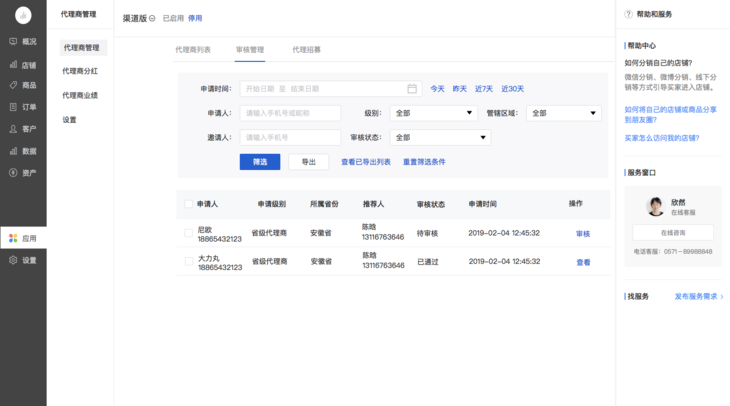Viewport: 730px width, 406px height.
Task: Check the box for applicant 大力丸
Action: pyautogui.click(x=188, y=262)
